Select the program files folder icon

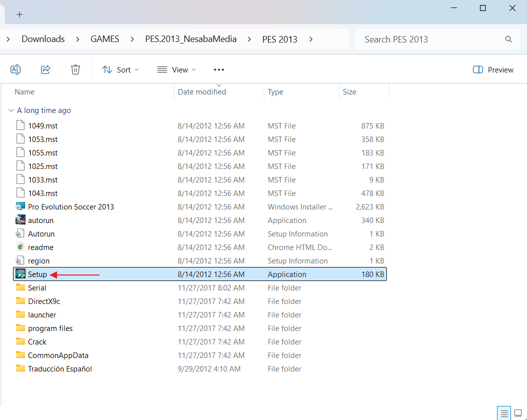point(21,328)
